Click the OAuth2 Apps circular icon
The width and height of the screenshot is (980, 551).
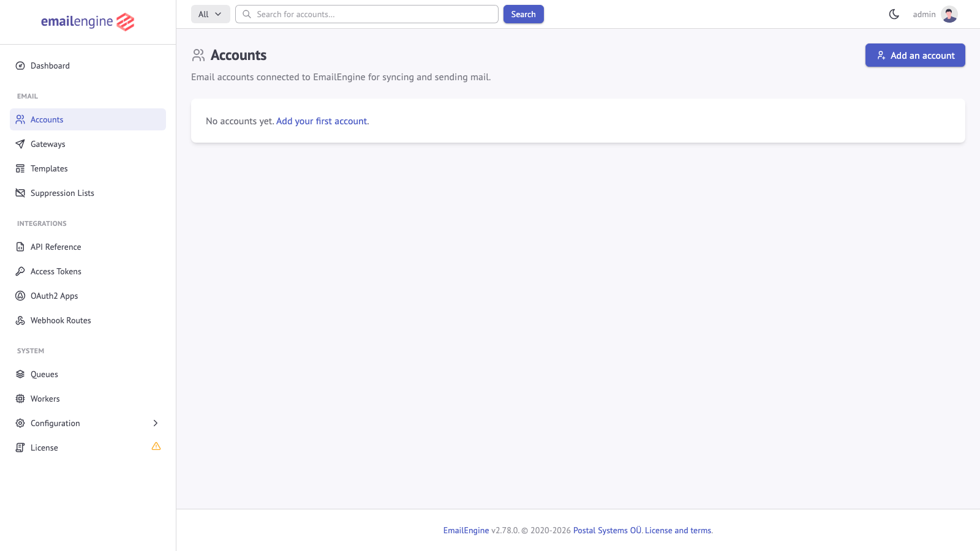pos(20,296)
